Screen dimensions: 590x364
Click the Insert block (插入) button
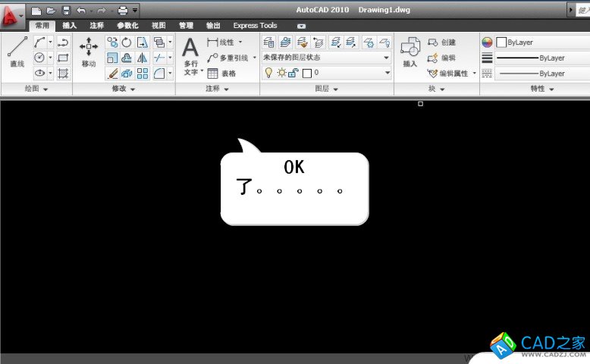[x=410, y=52]
